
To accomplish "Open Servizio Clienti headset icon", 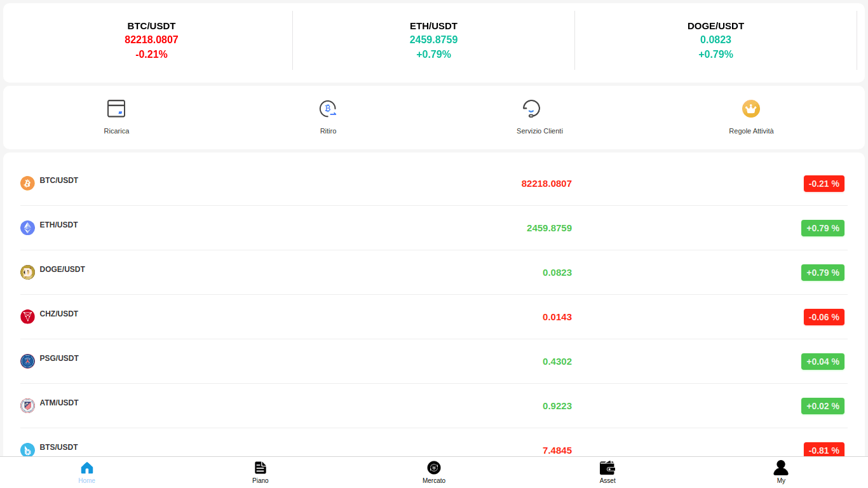I will (x=531, y=109).
